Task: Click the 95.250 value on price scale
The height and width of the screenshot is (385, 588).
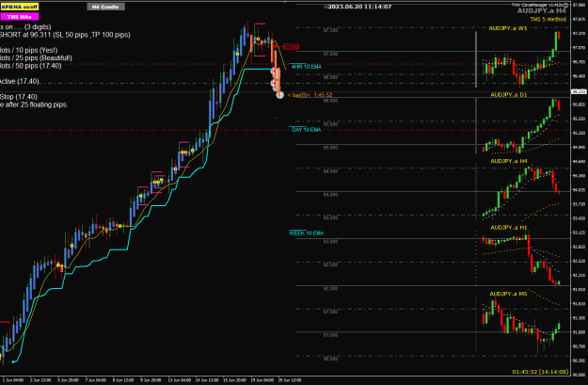Action: [x=579, y=134]
